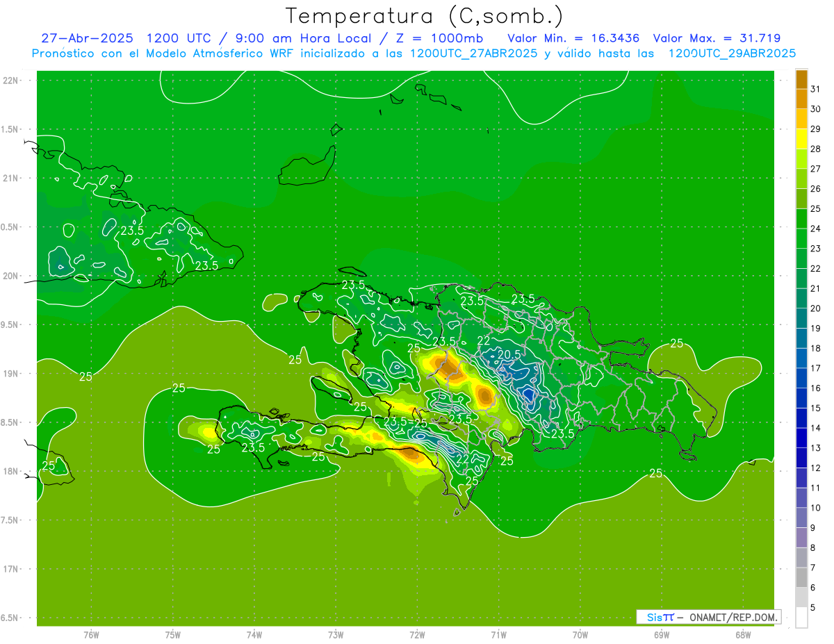The height and width of the screenshot is (644, 834).
Task: Click the "75W" longitude axis label
Action: click(173, 634)
